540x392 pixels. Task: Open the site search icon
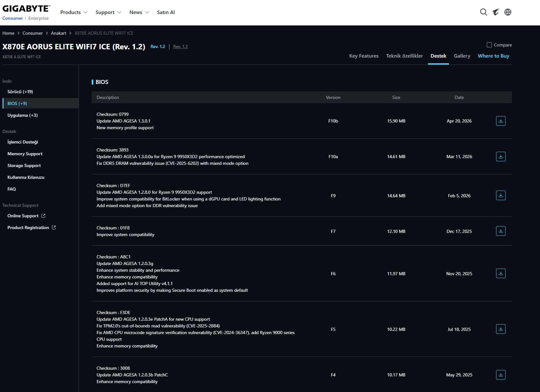483,12
